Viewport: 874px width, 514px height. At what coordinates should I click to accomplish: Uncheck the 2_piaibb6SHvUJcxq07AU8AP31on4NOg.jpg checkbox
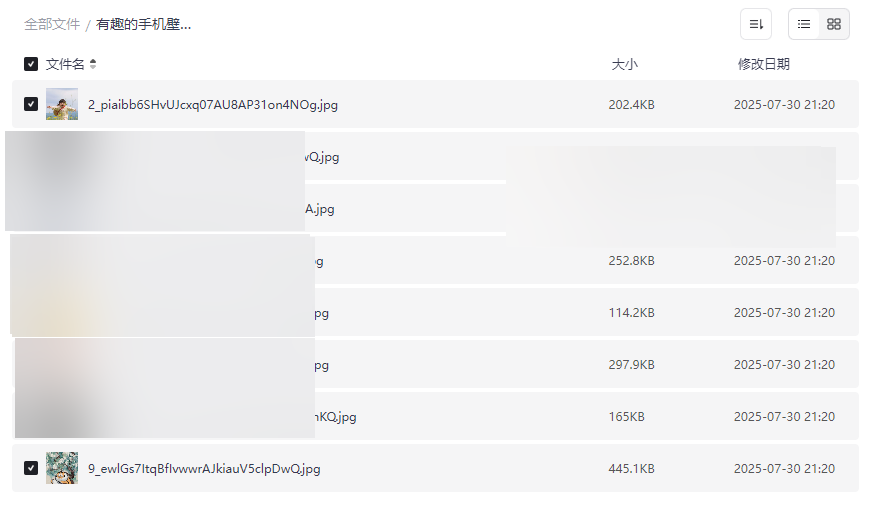tap(31, 104)
